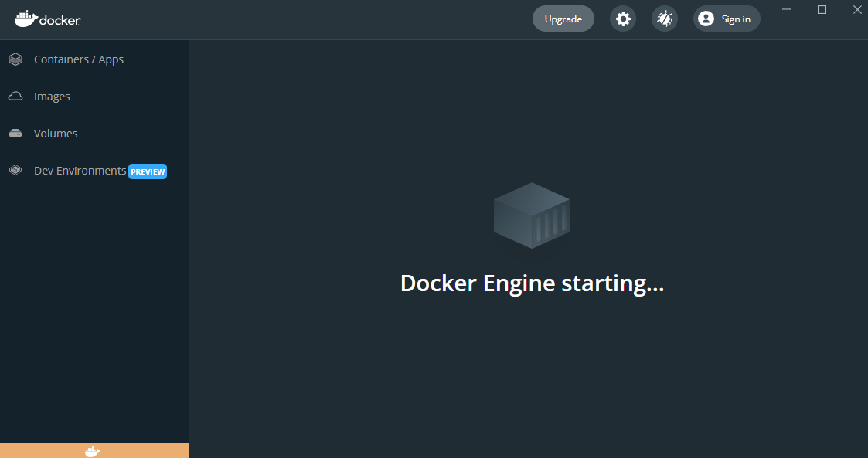Image resolution: width=868 pixels, height=458 pixels.
Task: Click the PREVIEW badge
Action: [x=148, y=171]
